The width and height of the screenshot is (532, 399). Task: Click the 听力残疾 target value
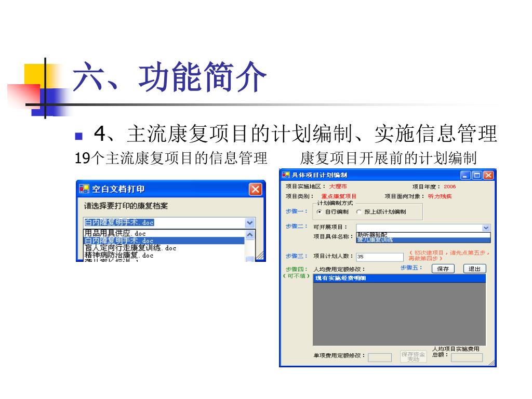pos(440,196)
